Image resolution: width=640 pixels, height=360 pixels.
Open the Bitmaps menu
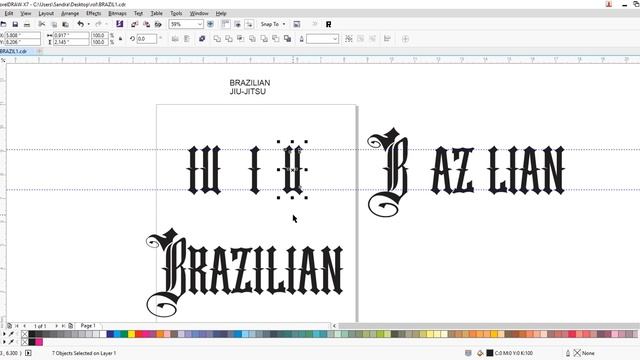(118, 13)
